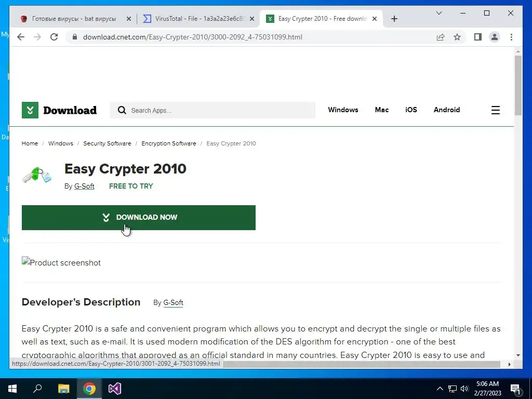Click the DOWNLOAD NOW button
532x399 pixels.
click(x=138, y=218)
